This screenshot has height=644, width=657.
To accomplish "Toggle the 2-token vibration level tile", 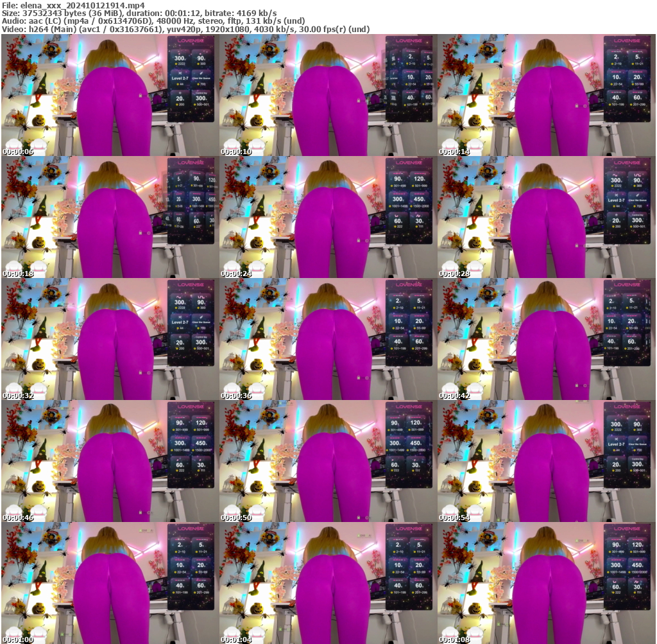I will pyautogui.click(x=615, y=58).
